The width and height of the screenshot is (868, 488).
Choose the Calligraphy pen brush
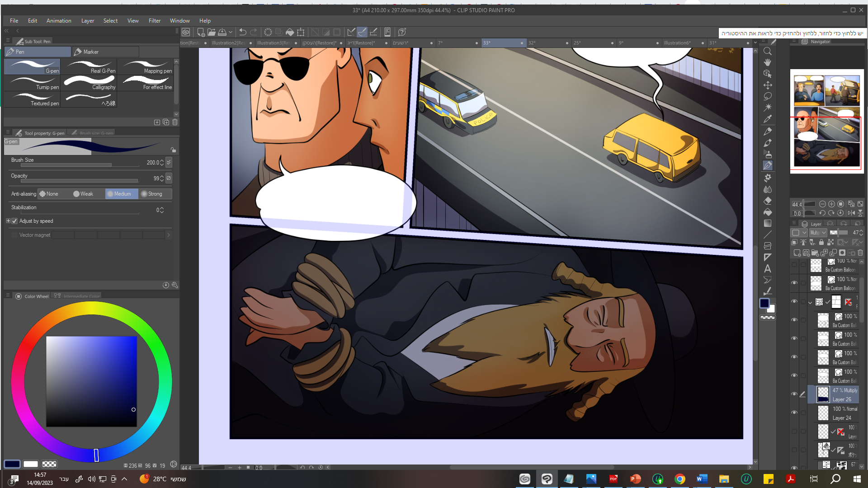[x=90, y=83]
